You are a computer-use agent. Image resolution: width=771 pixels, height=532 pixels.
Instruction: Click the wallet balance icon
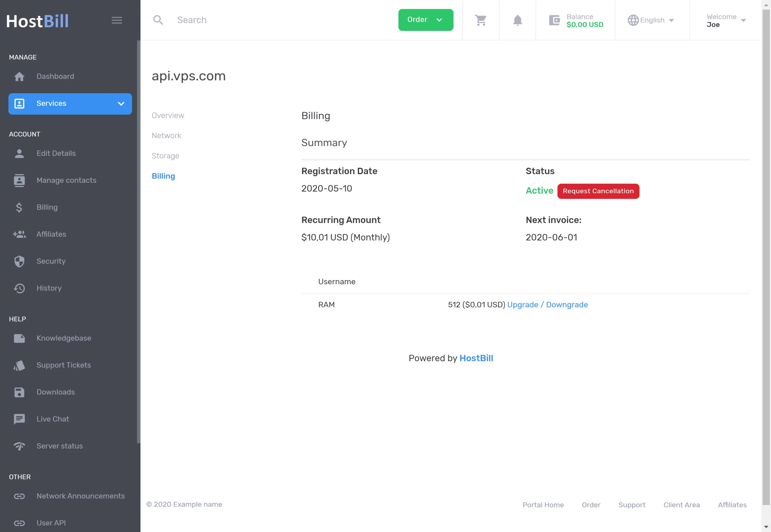(x=554, y=20)
